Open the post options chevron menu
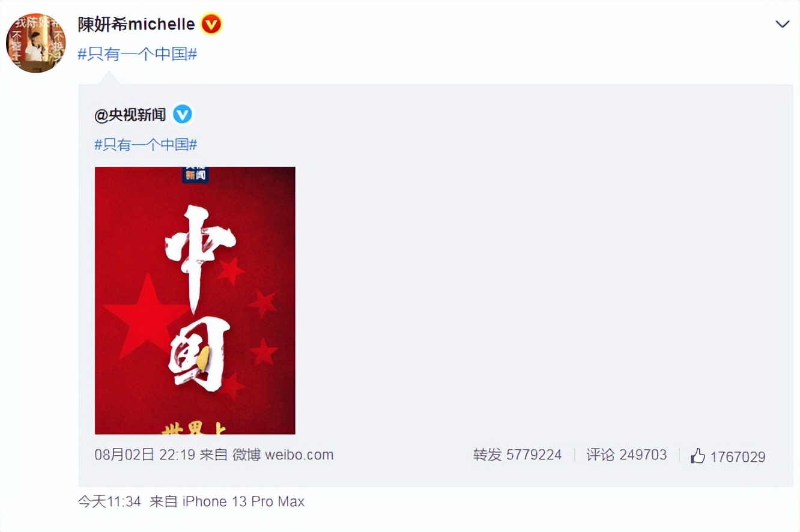The width and height of the screenshot is (800, 532). (x=782, y=25)
